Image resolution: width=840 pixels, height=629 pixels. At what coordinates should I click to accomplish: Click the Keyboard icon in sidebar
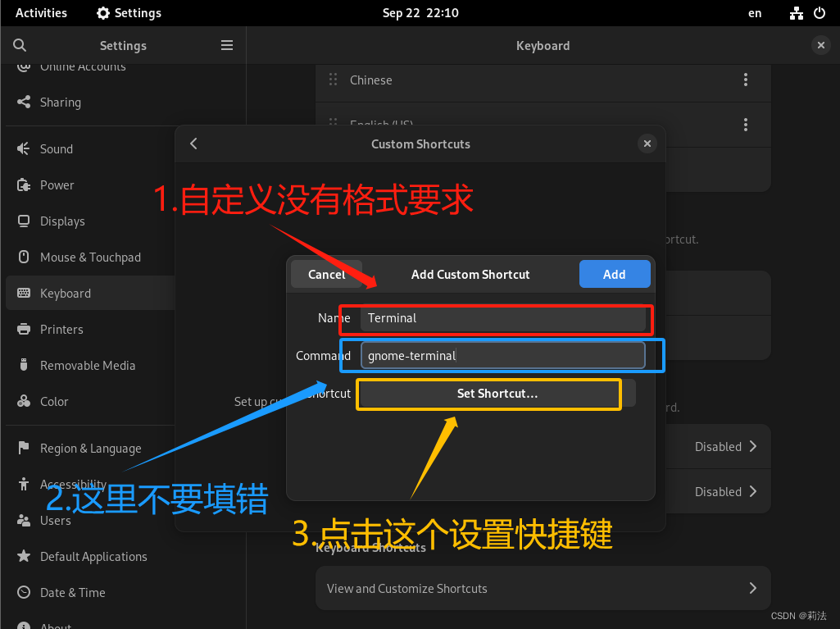coord(24,293)
